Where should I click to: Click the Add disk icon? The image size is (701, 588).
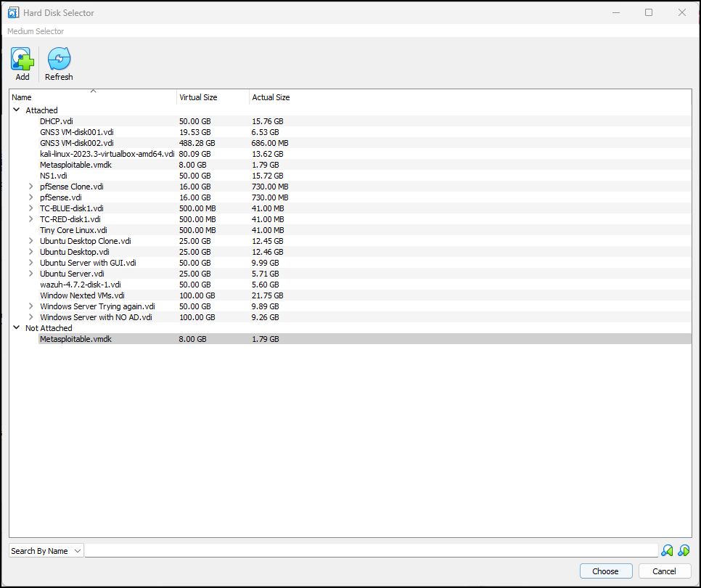tap(22, 59)
